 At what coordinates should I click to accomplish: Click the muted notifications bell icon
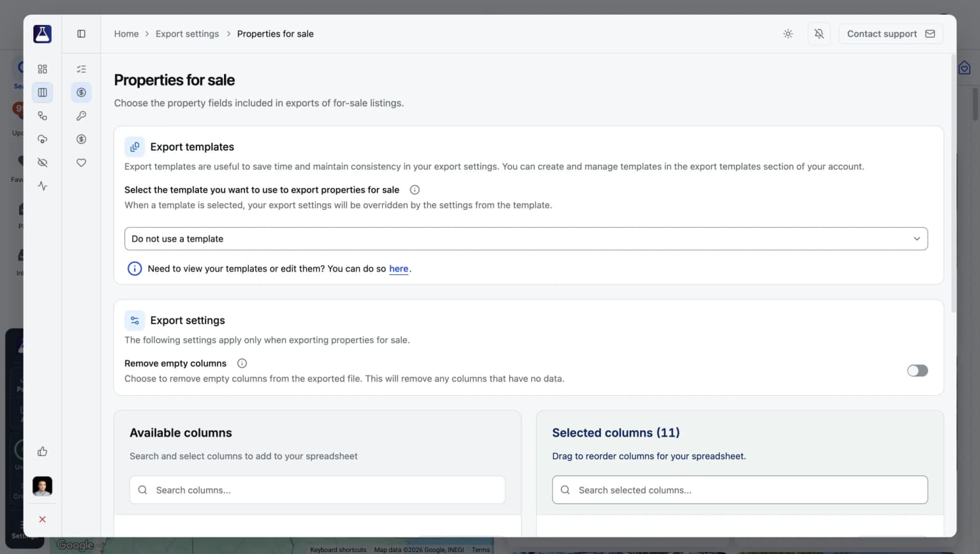point(819,34)
